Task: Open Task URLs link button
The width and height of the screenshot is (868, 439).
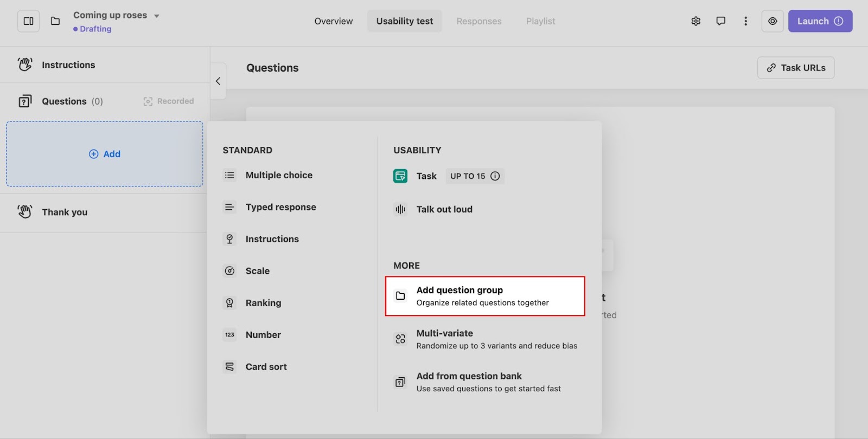Action: [795, 68]
